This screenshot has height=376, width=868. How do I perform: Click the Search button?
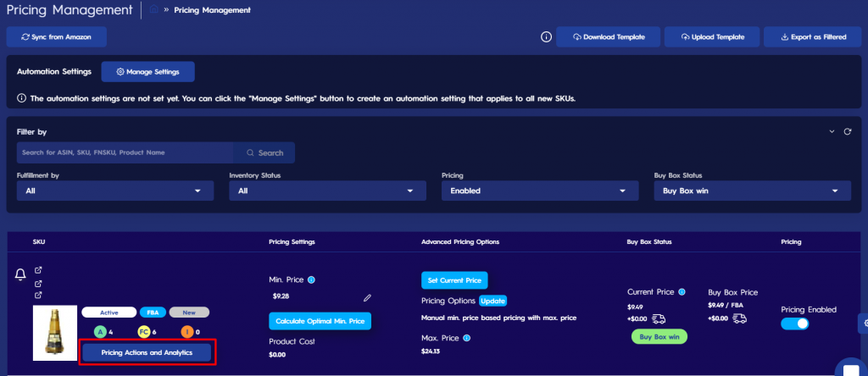[x=264, y=152]
